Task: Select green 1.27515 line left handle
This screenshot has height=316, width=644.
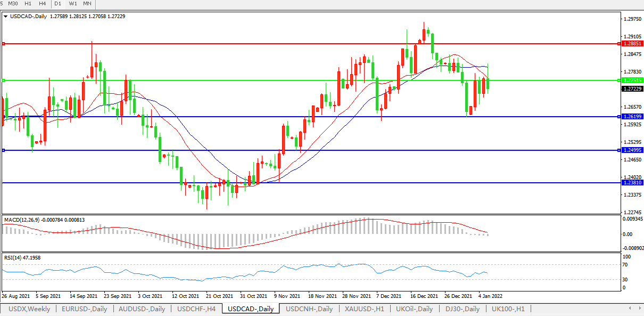Action: tap(4, 80)
